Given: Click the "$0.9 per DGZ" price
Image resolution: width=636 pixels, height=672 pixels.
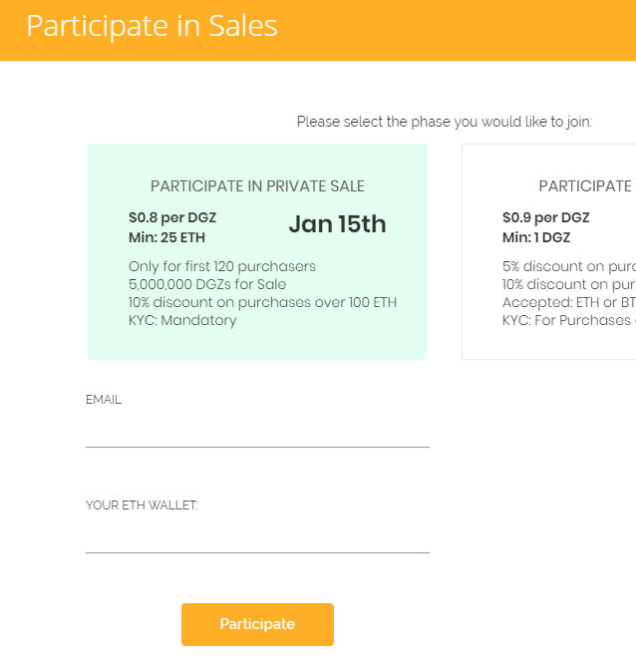Looking at the screenshot, I should (546, 217).
